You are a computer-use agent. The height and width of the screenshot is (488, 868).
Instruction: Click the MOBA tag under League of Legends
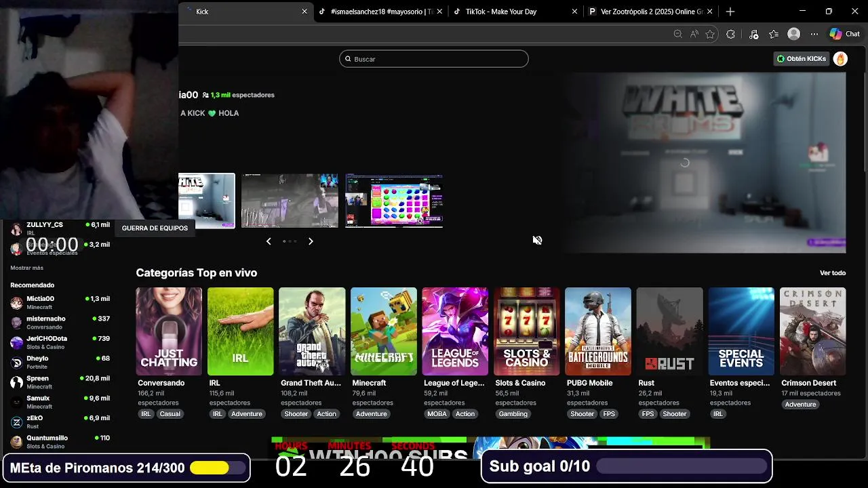[x=437, y=414]
